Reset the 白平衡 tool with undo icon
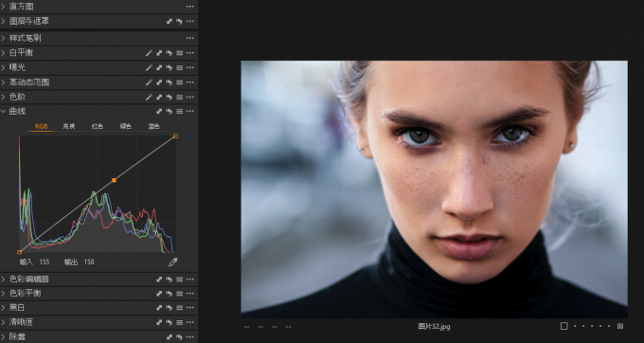Screen dimensions: 644x343 pyautogui.click(x=169, y=53)
